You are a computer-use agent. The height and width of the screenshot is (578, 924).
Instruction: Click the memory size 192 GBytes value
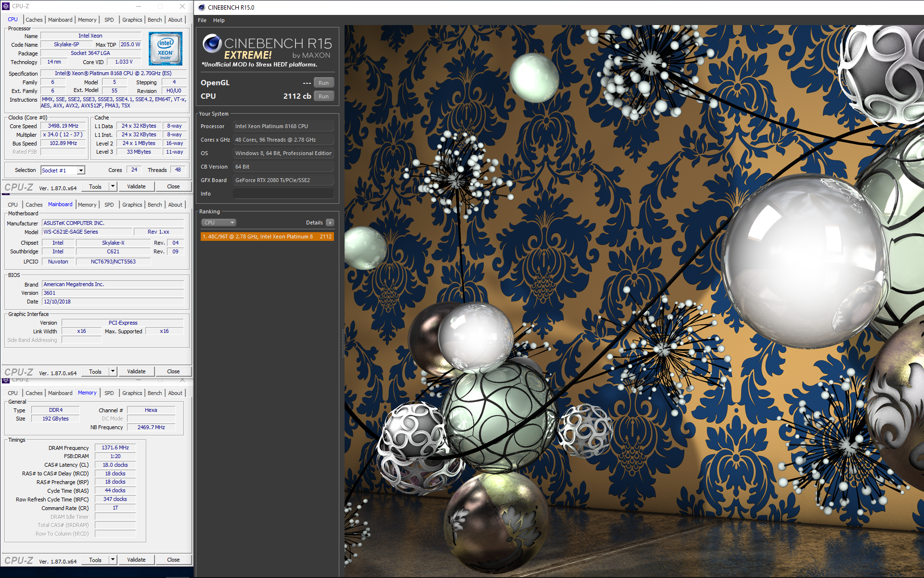[55, 419]
